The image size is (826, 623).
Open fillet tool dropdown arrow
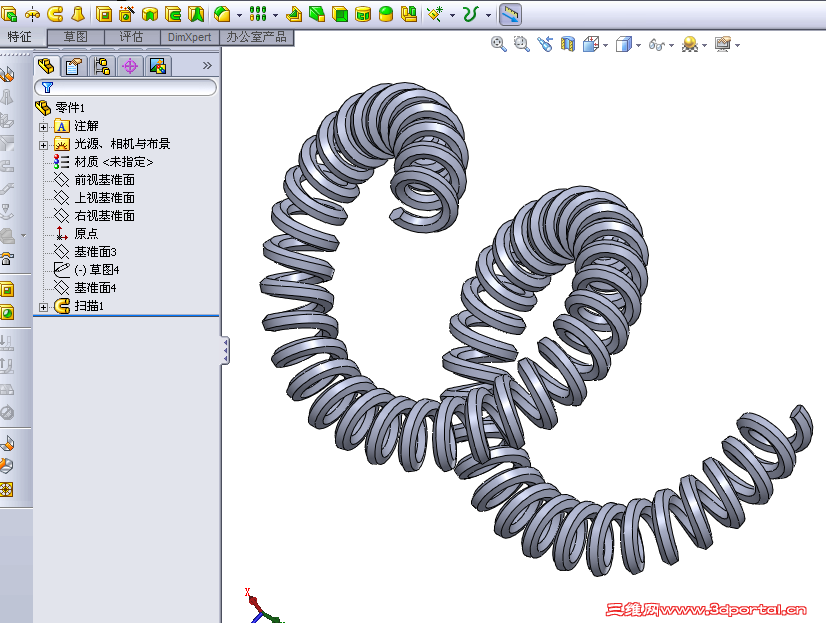pyautogui.click(x=239, y=15)
